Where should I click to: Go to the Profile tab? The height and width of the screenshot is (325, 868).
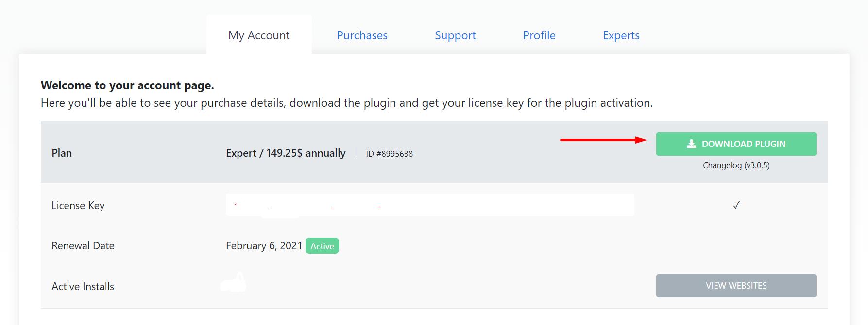[539, 35]
